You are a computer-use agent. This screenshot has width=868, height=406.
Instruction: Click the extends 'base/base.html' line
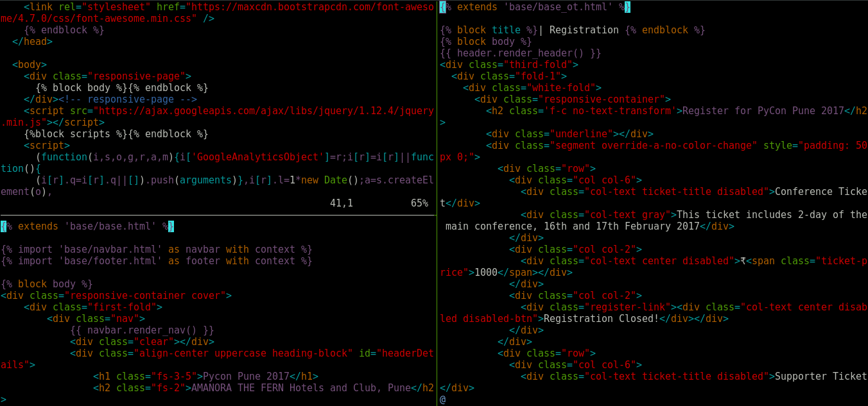point(87,226)
